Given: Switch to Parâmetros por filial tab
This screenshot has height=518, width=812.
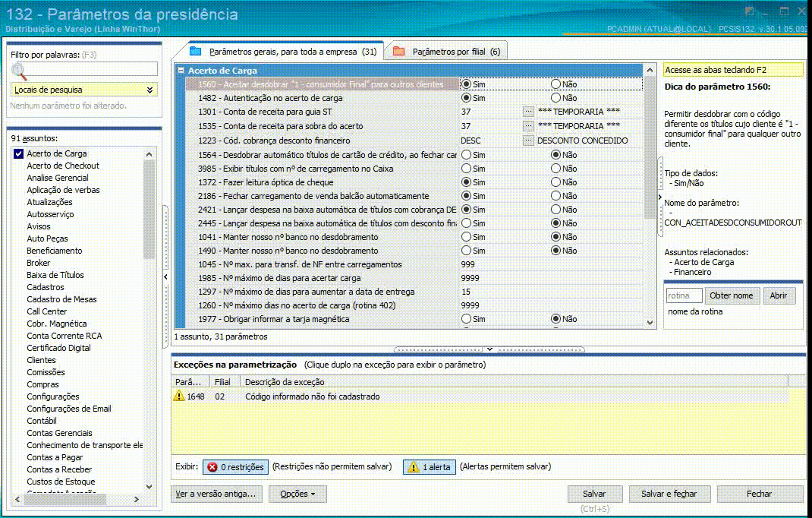Looking at the screenshot, I should 448,52.
